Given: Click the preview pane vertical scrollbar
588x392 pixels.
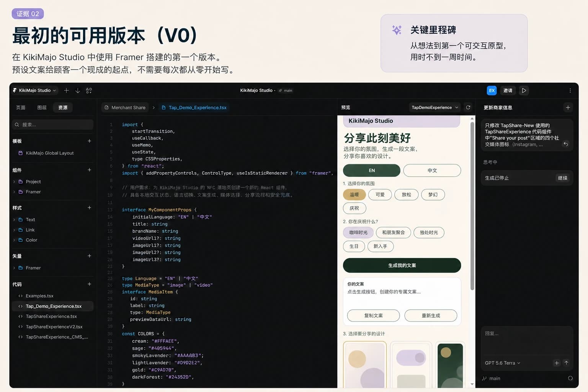Looking at the screenshot, I should [472, 205].
